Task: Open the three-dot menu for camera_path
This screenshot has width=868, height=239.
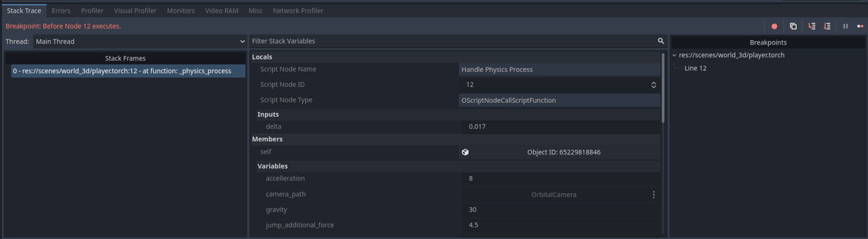Action: point(653,195)
